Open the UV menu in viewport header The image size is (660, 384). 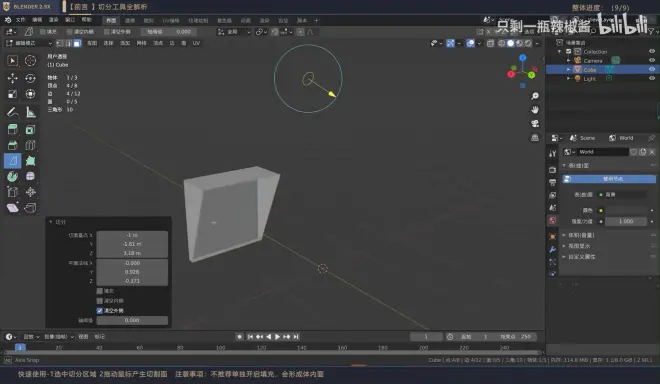196,43
